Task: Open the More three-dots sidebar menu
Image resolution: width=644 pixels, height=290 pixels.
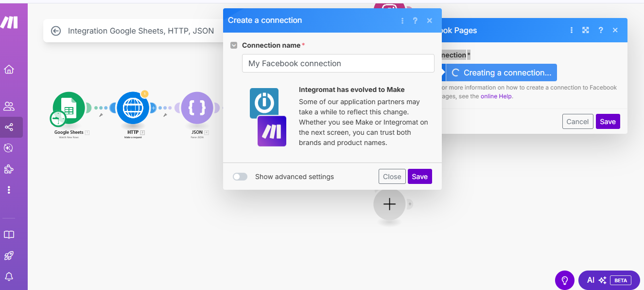Action: point(9,190)
